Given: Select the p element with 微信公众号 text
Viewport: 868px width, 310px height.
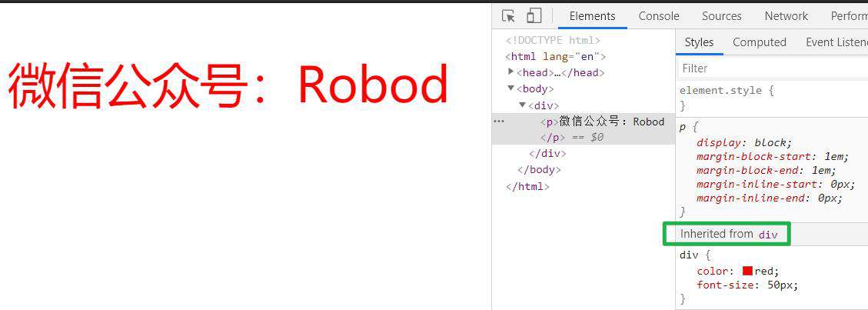Looking at the screenshot, I should point(602,122).
